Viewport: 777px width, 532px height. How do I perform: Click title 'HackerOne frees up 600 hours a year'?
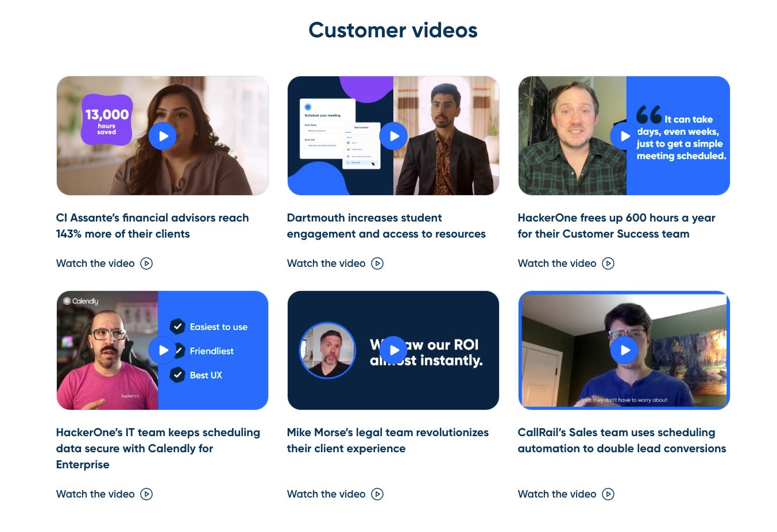pos(617,226)
